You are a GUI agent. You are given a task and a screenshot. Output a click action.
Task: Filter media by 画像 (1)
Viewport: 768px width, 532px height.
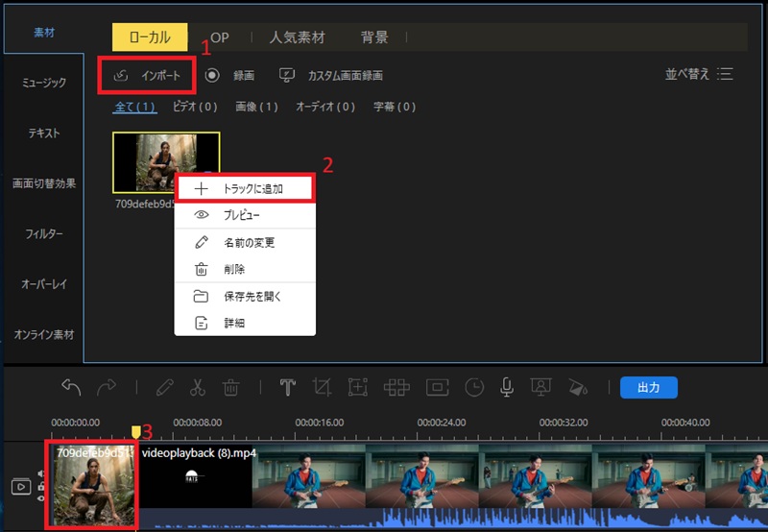tap(256, 107)
